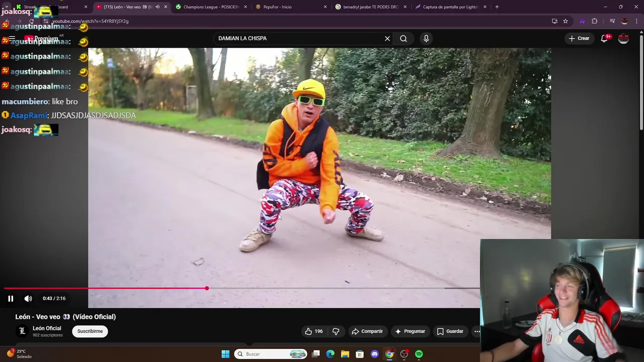
Task: Open the browser extensions puzzle icon
Action: tap(595, 21)
